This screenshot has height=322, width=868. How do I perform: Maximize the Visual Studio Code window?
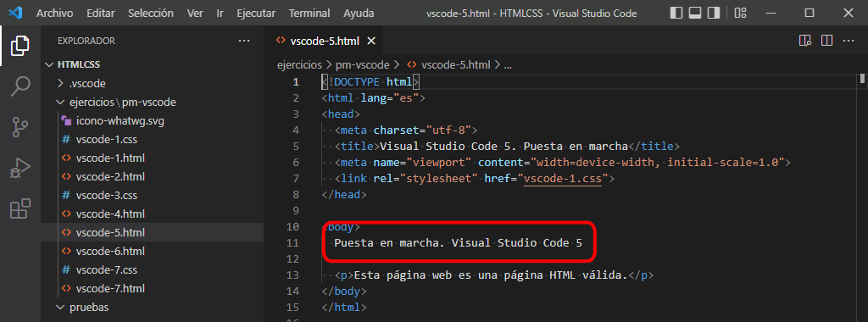tap(810, 13)
